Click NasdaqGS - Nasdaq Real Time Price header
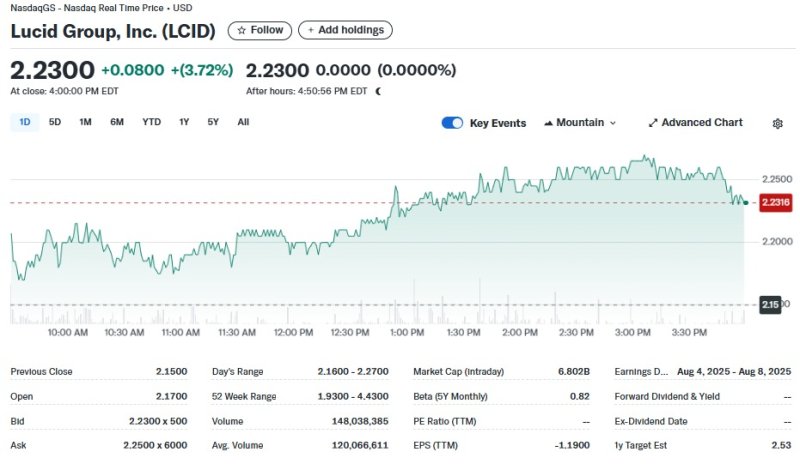The image size is (800, 464). coord(101,8)
